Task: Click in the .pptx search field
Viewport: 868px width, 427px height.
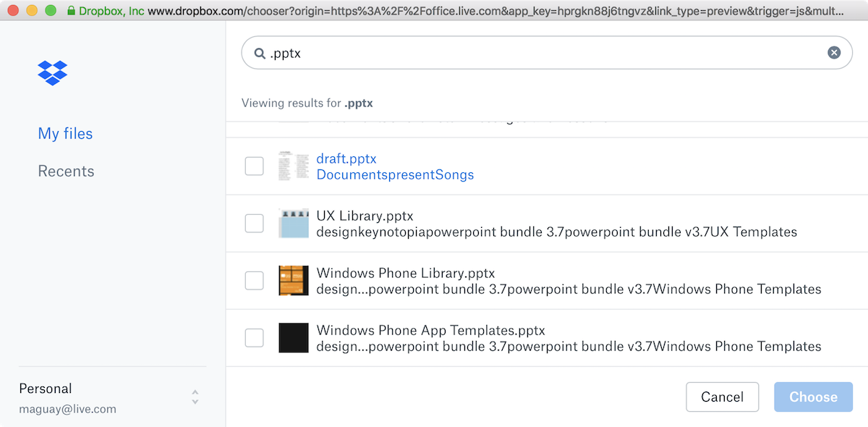Action: point(546,53)
